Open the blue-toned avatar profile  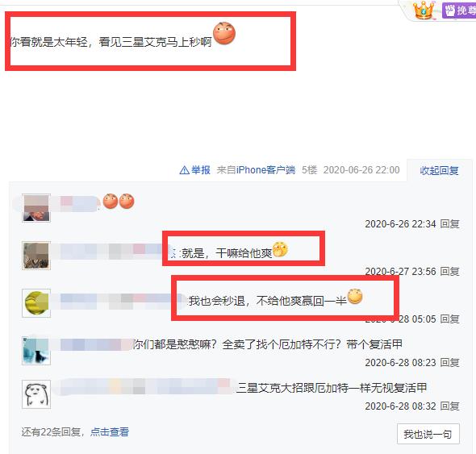click(x=36, y=351)
